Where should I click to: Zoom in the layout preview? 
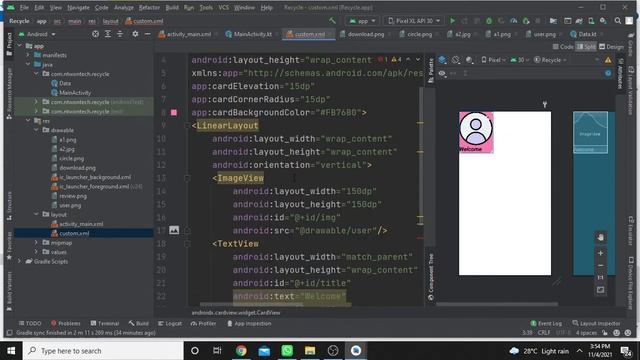pyautogui.click(x=600, y=253)
